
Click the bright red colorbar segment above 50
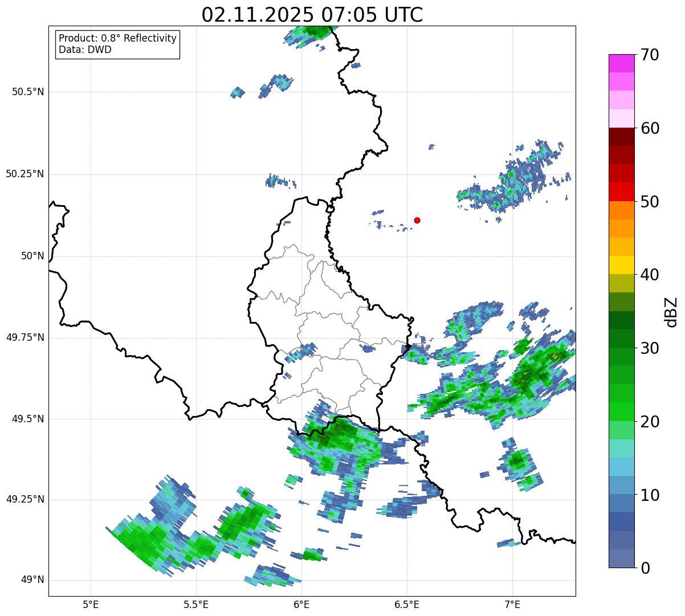tap(621, 191)
